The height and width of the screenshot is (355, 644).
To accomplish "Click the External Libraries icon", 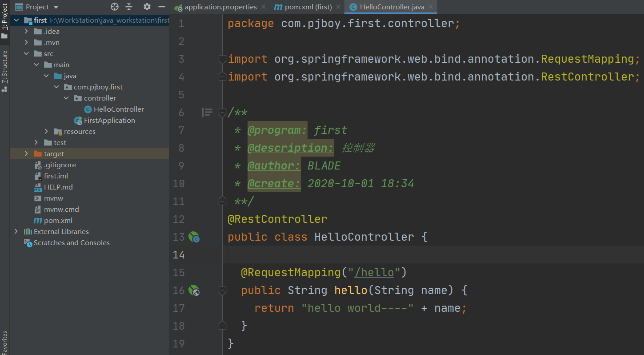I will (x=28, y=231).
